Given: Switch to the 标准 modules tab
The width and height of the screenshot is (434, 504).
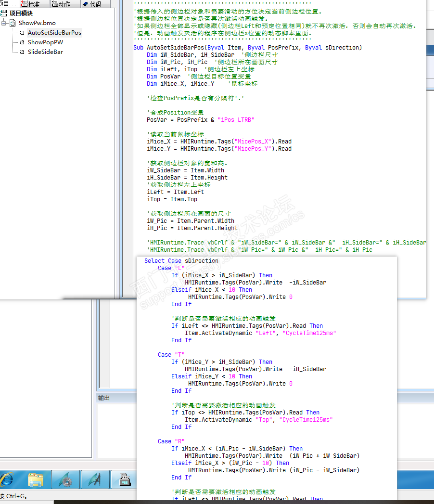Looking at the screenshot, I should click(35, 4).
